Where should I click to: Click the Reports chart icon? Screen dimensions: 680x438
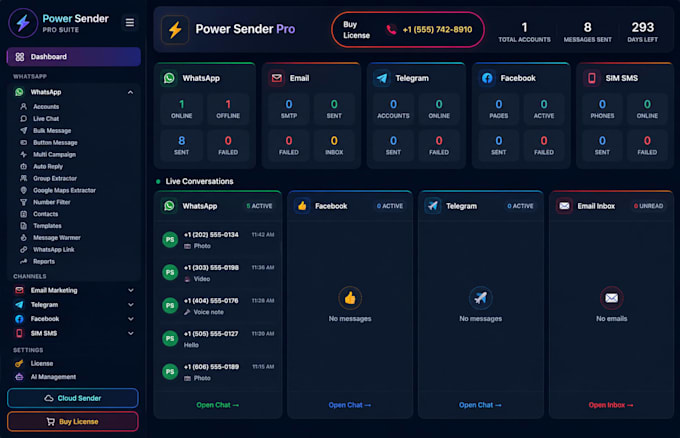23,261
